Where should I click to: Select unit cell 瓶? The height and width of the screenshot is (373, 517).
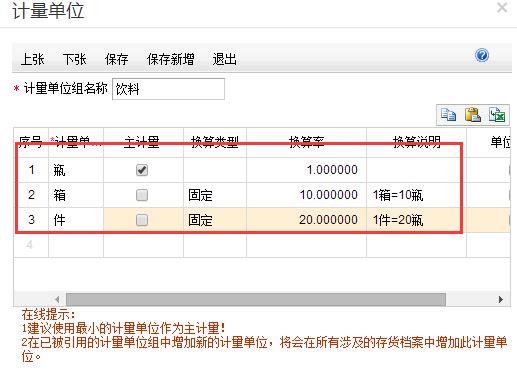(x=76, y=170)
